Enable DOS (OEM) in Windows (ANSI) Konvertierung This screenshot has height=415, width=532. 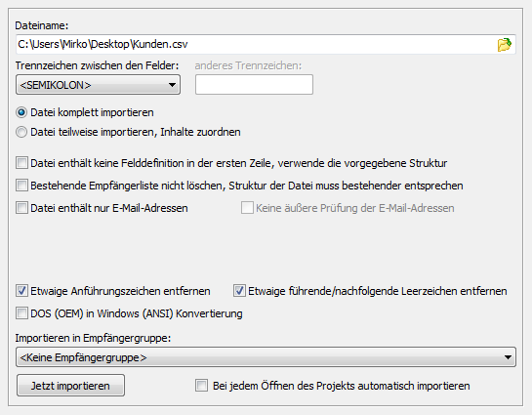[21, 313]
